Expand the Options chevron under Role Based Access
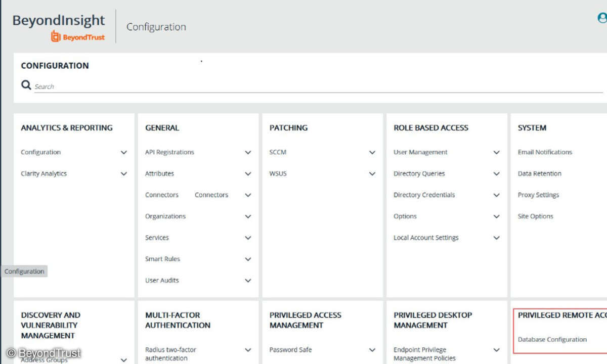This screenshot has width=607, height=364. [x=497, y=216]
